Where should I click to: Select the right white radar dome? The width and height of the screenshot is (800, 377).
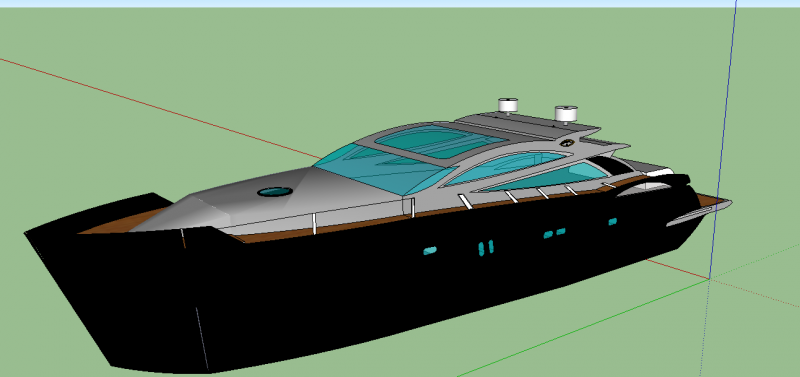tap(566, 113)
